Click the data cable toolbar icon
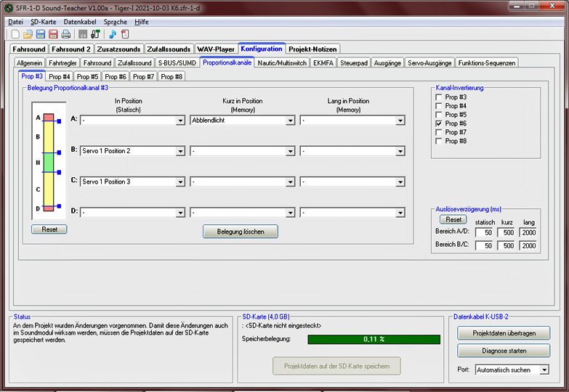This screenshot has width=569, height=392. tap(95, 34)
